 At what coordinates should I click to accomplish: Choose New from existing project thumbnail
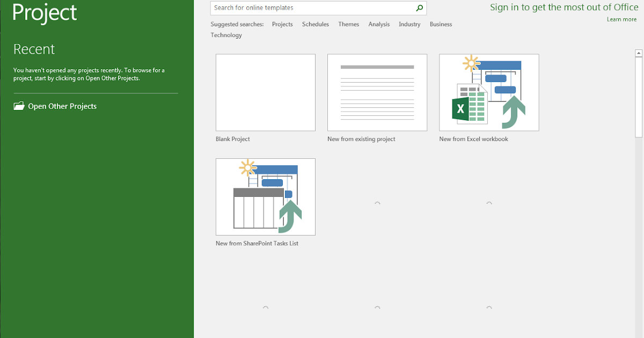tap(377, 92)
